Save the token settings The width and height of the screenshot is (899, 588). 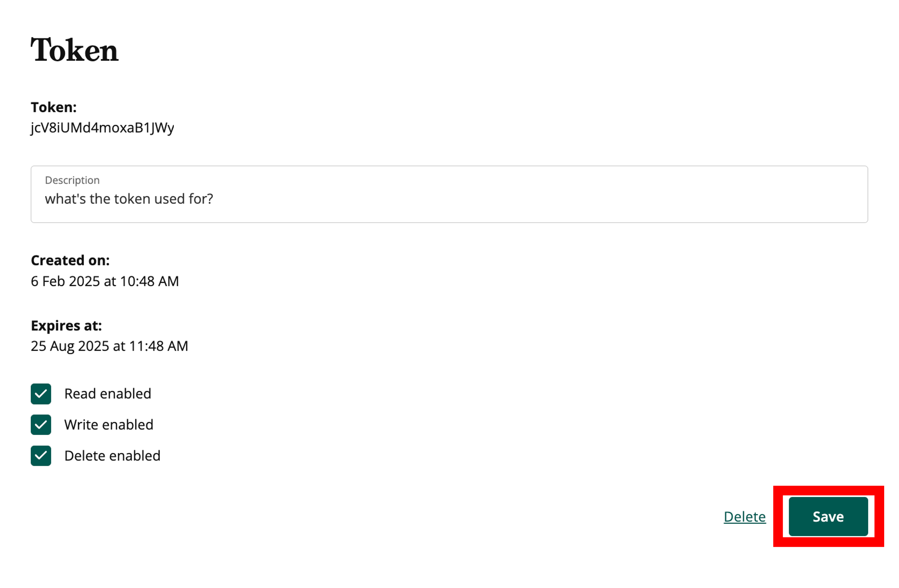coord(828,517)
